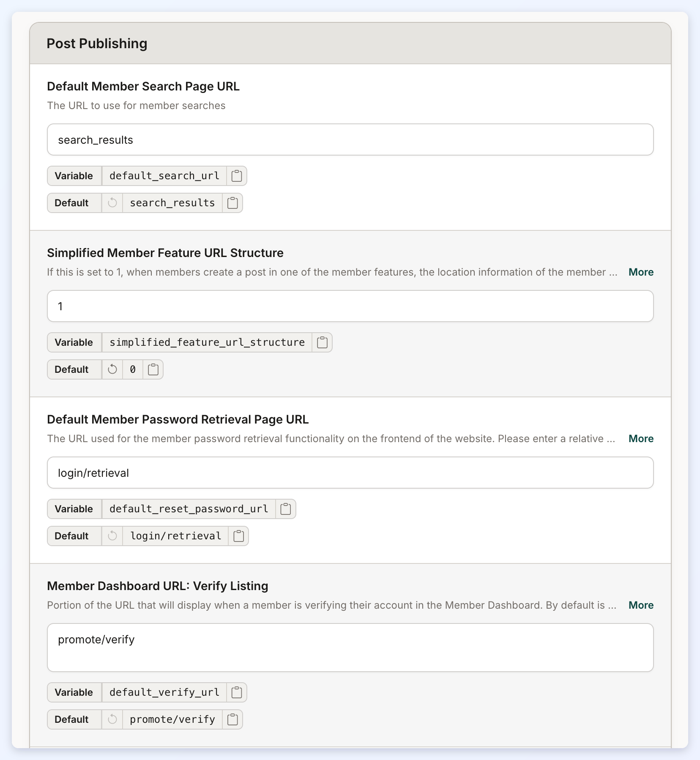Edit the Simplified Member Feature URL Structure field

350,306
